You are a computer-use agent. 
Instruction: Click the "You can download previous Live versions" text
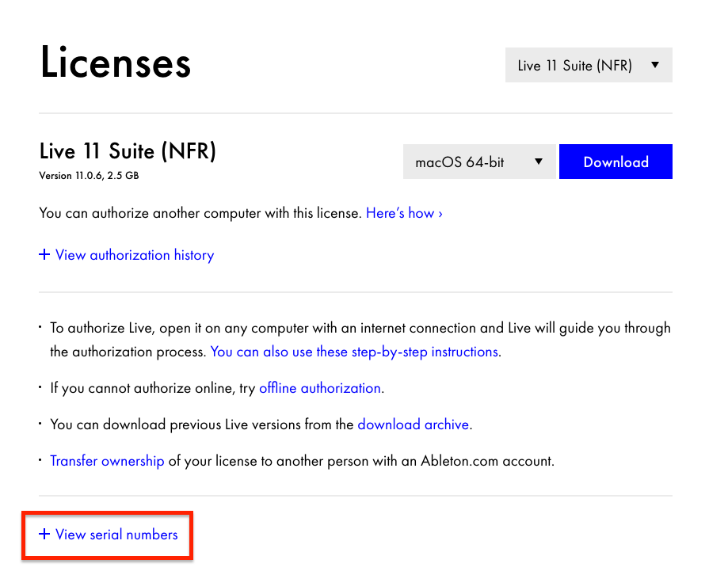pyautogui.click(x=202, y=424)
